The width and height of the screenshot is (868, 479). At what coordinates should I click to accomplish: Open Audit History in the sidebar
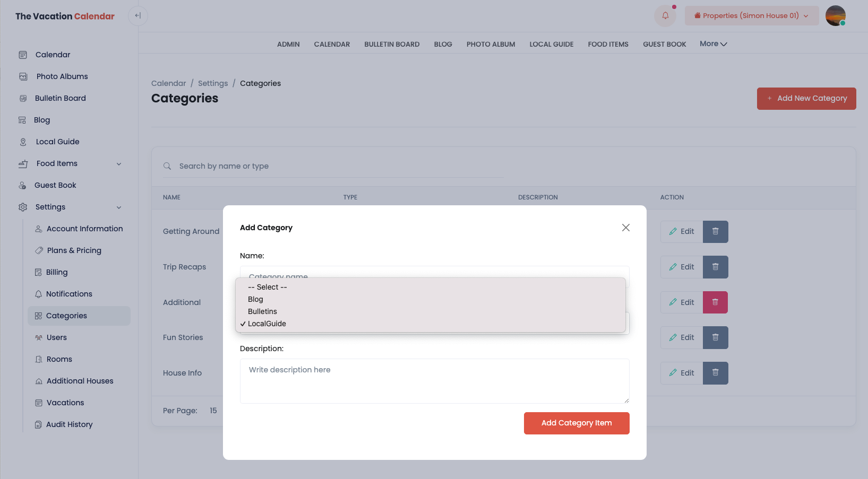69,424
